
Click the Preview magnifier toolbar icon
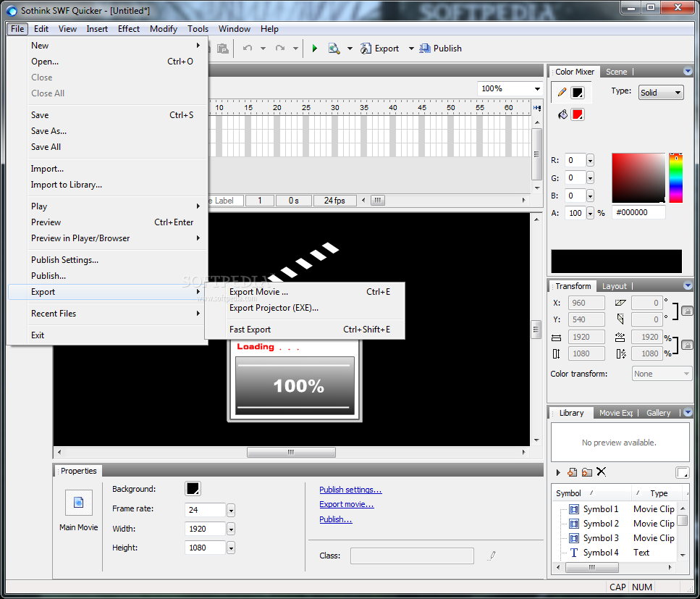point(334,49)
